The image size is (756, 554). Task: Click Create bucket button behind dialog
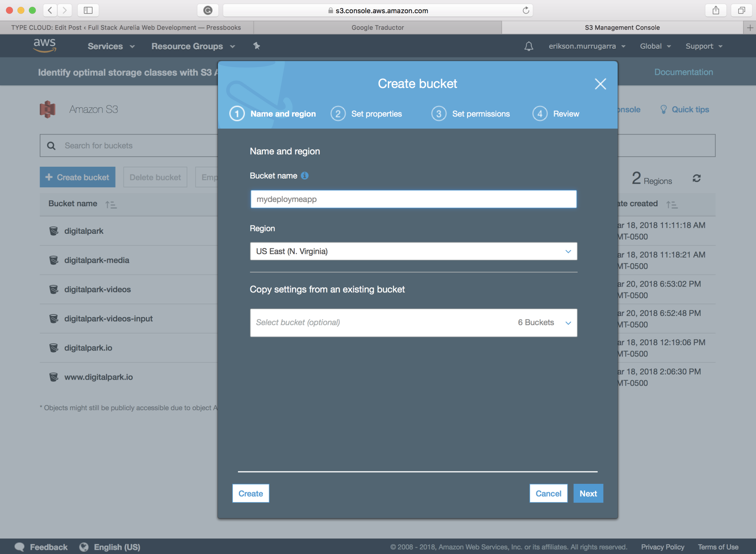pos(78,177)
